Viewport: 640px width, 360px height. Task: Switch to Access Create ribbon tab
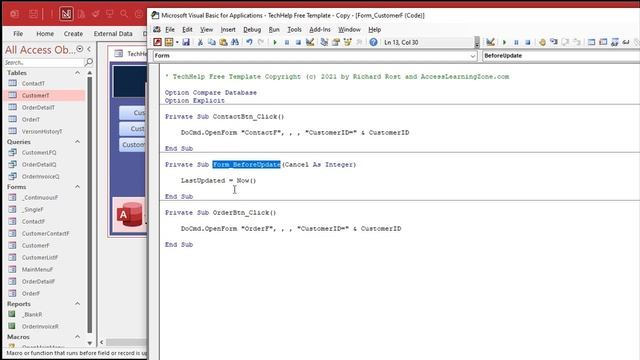tap(73, 33)
